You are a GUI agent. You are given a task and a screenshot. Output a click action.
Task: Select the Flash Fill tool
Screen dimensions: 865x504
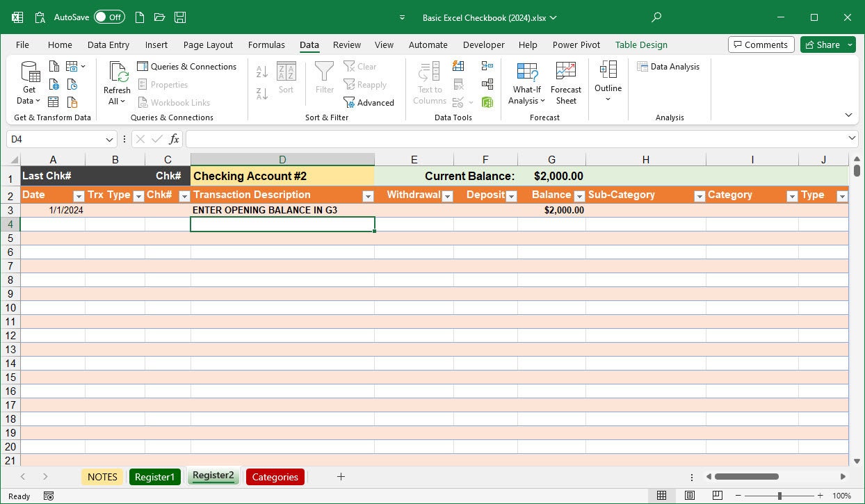click(x=458, y=66)
